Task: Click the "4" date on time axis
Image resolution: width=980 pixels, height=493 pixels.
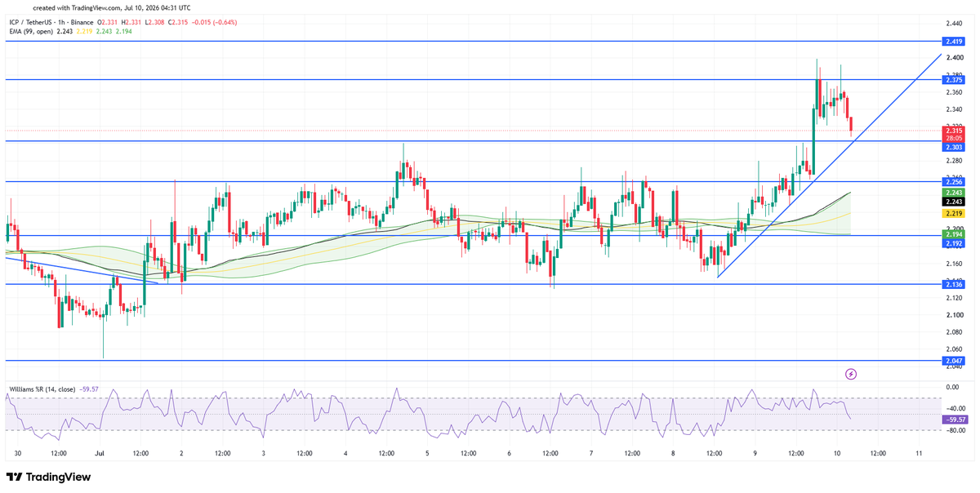Action: point(346,453)
